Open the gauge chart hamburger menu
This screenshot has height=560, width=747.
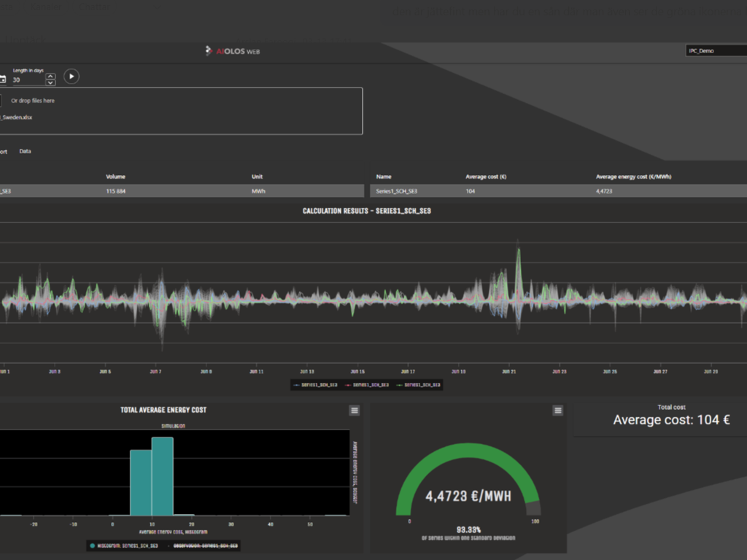click(558, 411)
